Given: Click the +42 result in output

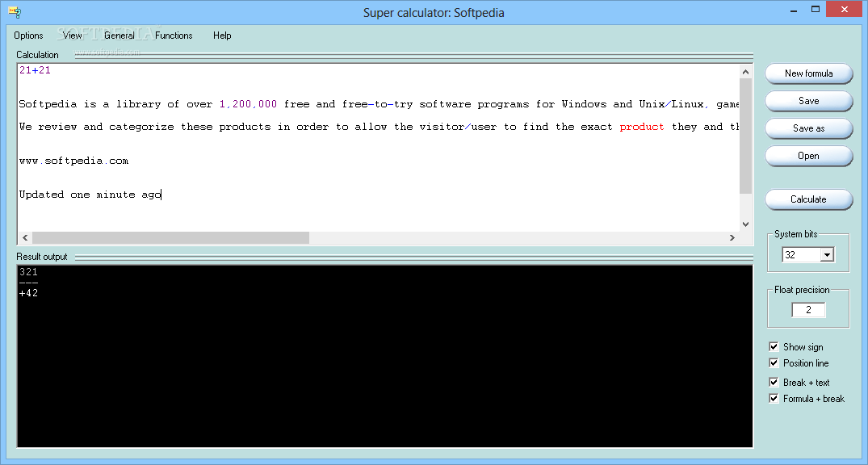Looking at the screenshot, I should click(29, 293).
